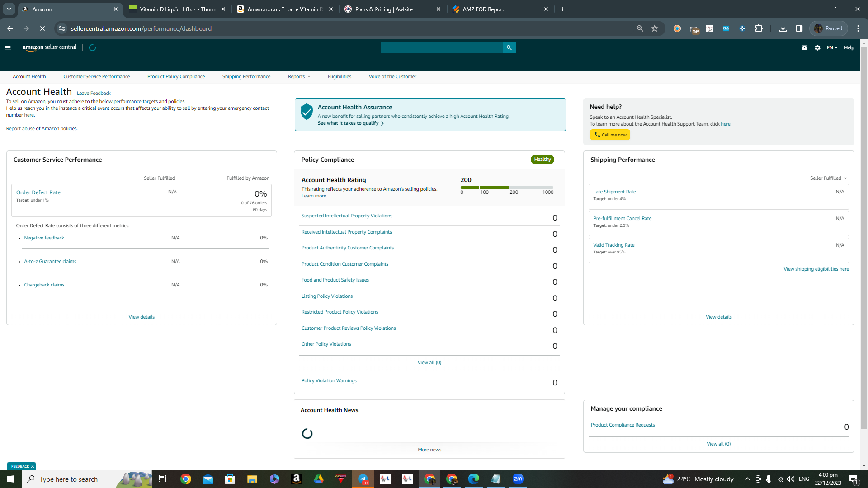Open Zoom from the taskbar
The height and width of the screenshot is (488, 868).
tap(518, 479)
